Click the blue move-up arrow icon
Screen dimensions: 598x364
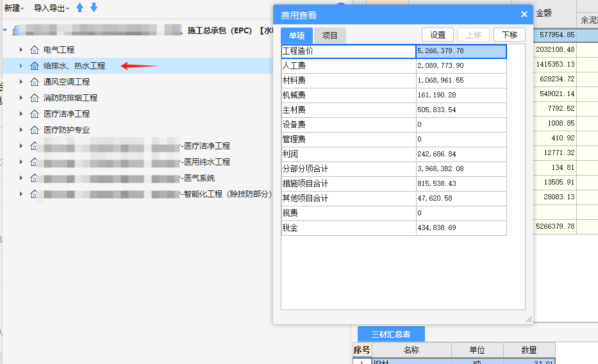(x=79, y=7)
